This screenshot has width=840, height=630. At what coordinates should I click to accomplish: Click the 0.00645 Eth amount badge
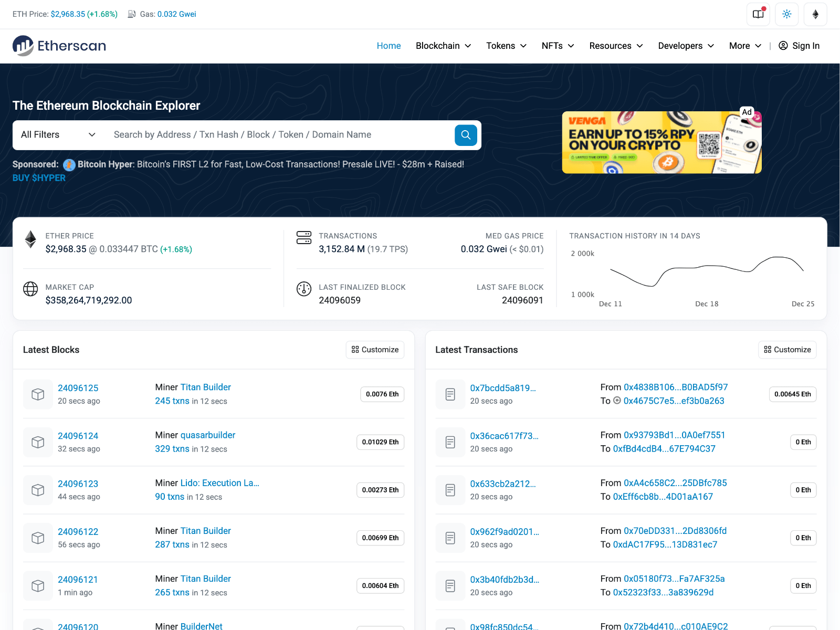click(x=792, y=394)
